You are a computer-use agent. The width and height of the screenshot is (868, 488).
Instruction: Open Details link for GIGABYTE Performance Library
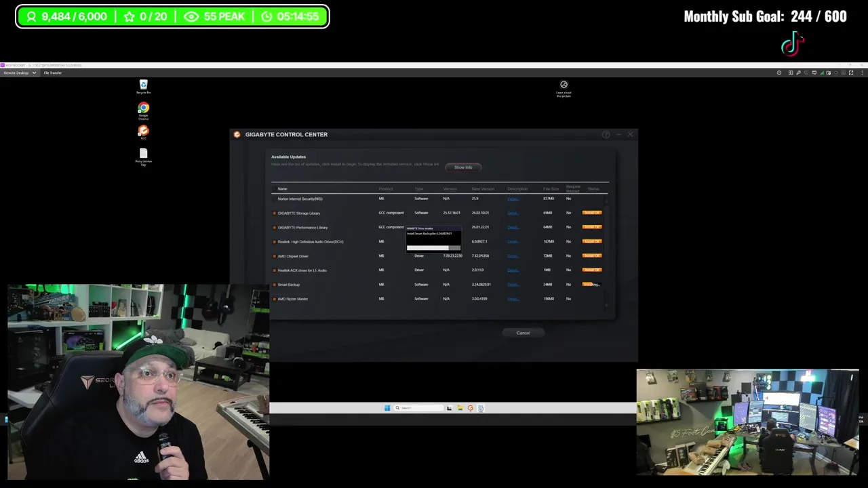click(513, 227)
